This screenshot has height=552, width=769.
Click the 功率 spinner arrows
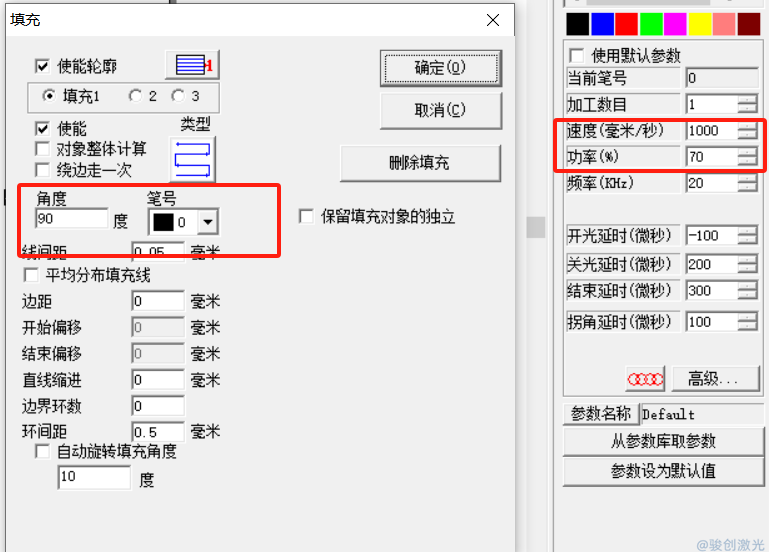[x=748, y=157]
